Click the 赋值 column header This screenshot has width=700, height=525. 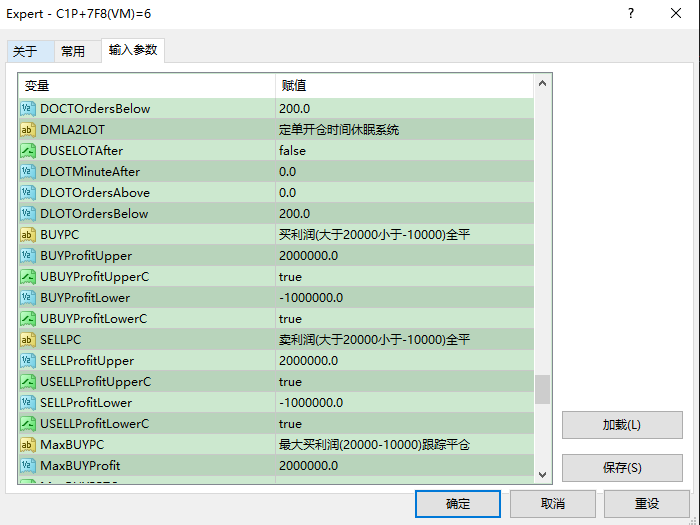click(404, 85)
